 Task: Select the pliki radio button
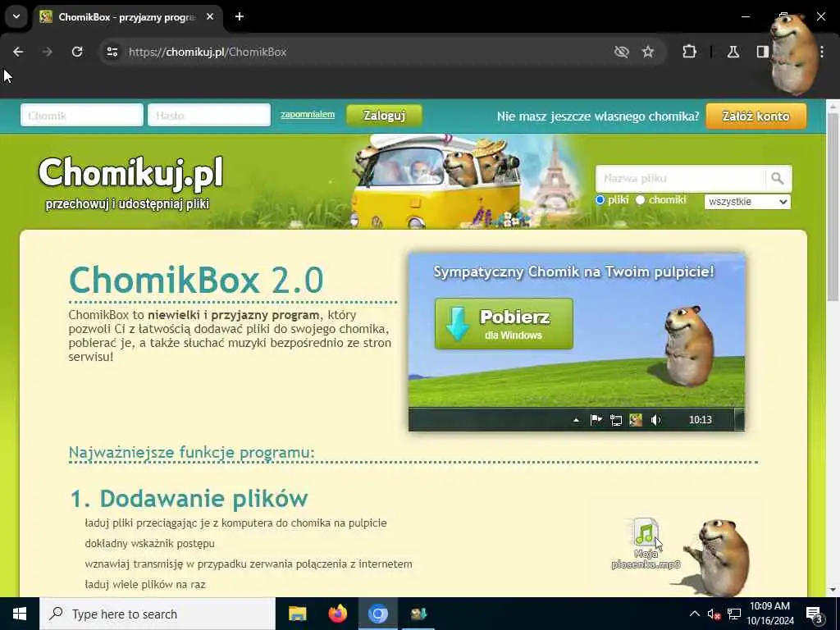coord(600,200)
